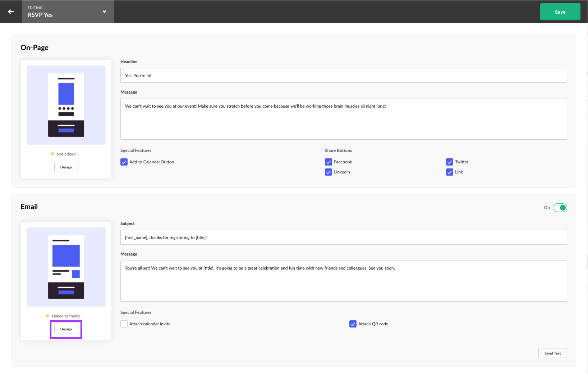
Task: Select the On-Page layout thumbnail
Action: click(66, 105)
